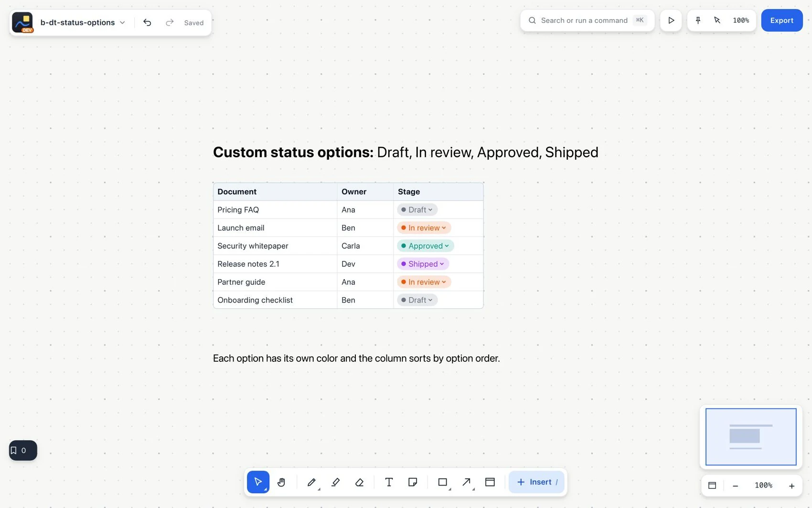
Task: Zoom out with the minus button
Action: [x=736, y=486]
